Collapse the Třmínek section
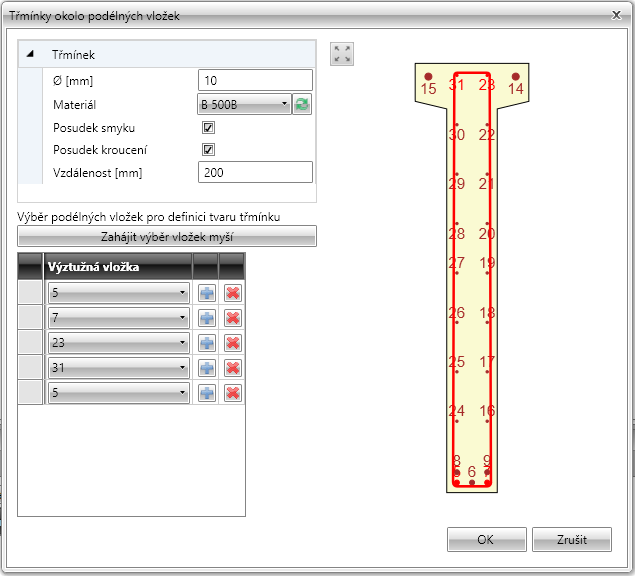The image size is (635, 576). click(x=30, y=54)
